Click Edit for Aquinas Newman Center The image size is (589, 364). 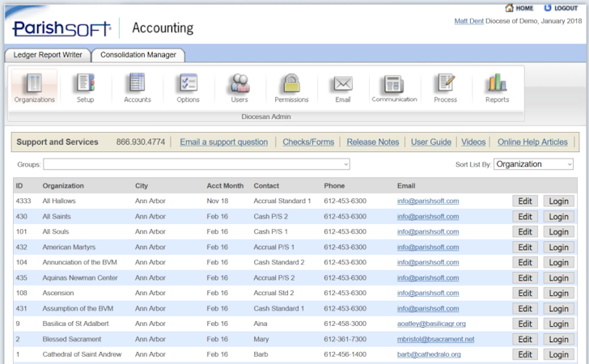(x=525, y=278)
